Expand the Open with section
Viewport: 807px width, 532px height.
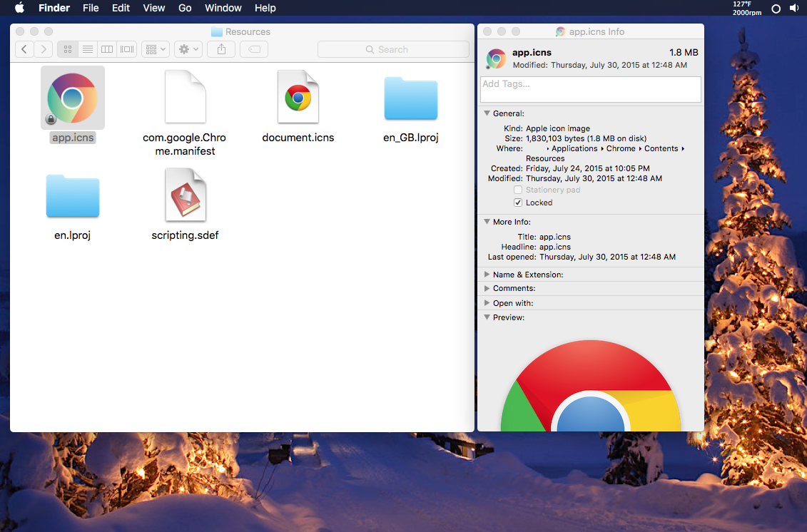click(x=487, y=303)
